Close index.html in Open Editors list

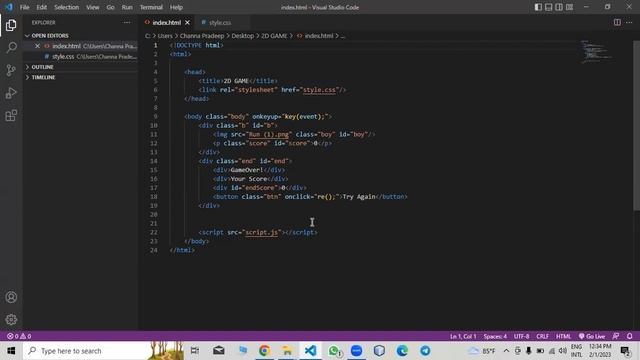[37, 46]
